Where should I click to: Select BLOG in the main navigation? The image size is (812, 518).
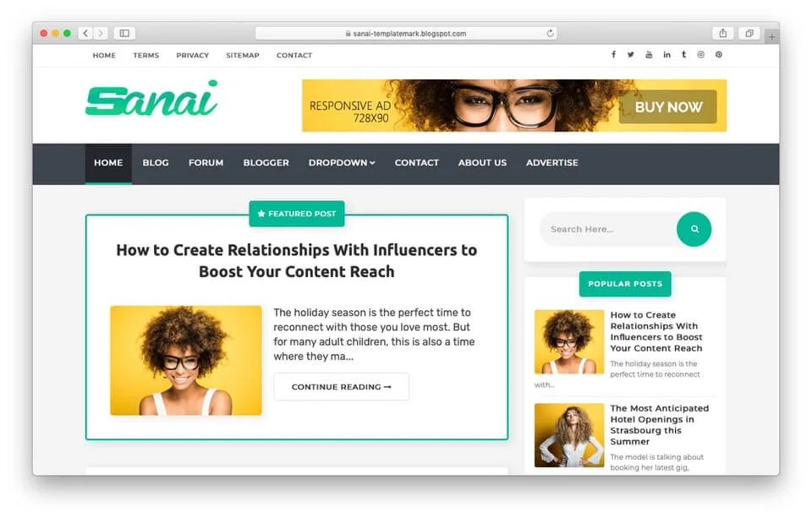click(x=156, y=162)
